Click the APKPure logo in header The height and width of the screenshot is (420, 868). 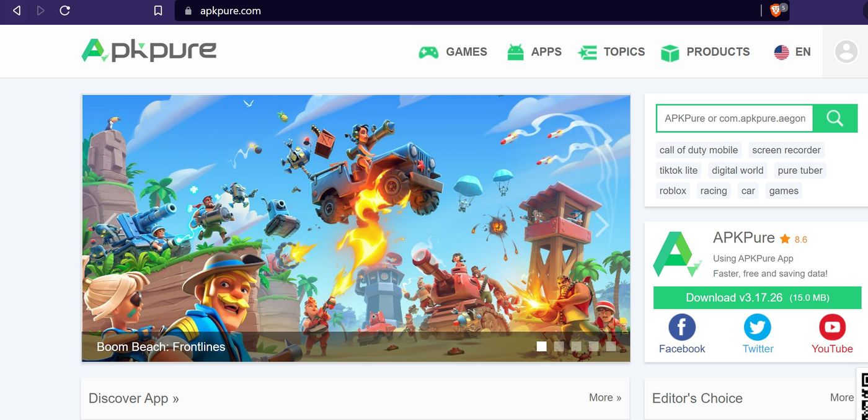coord(149,50)
